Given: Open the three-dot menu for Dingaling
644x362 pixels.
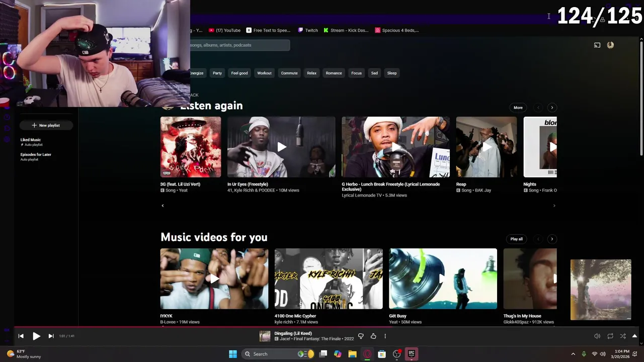Looking at the screenshot, I should 385,336.
